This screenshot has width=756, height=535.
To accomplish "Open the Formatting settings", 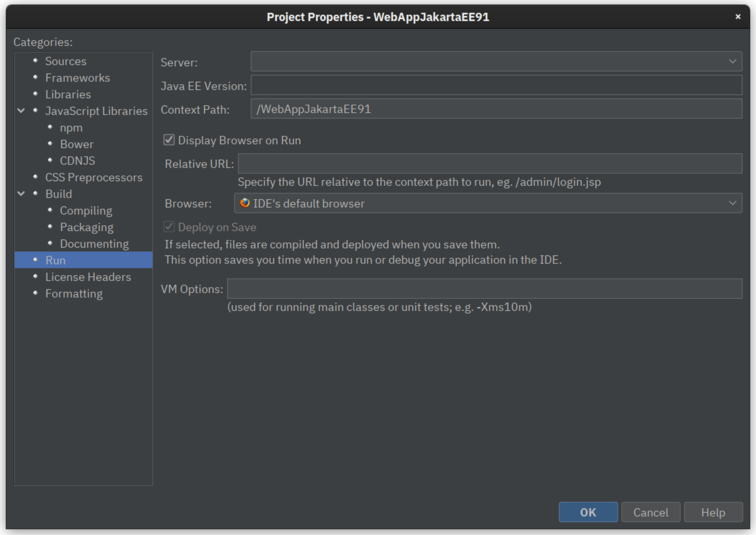I will 74,294.
